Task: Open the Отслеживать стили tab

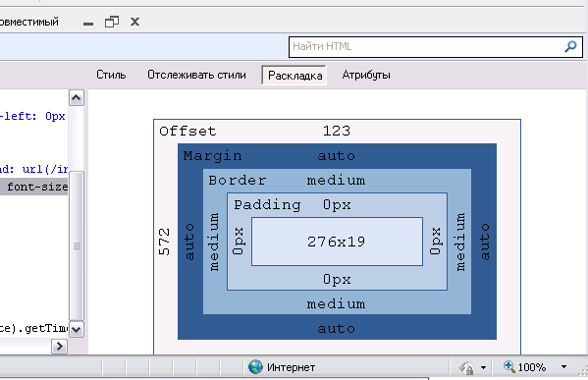Action: tap(196, 75)
